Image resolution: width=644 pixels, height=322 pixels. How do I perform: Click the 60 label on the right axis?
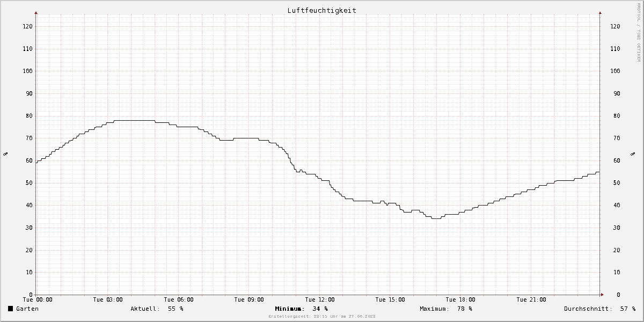[617, 160]
